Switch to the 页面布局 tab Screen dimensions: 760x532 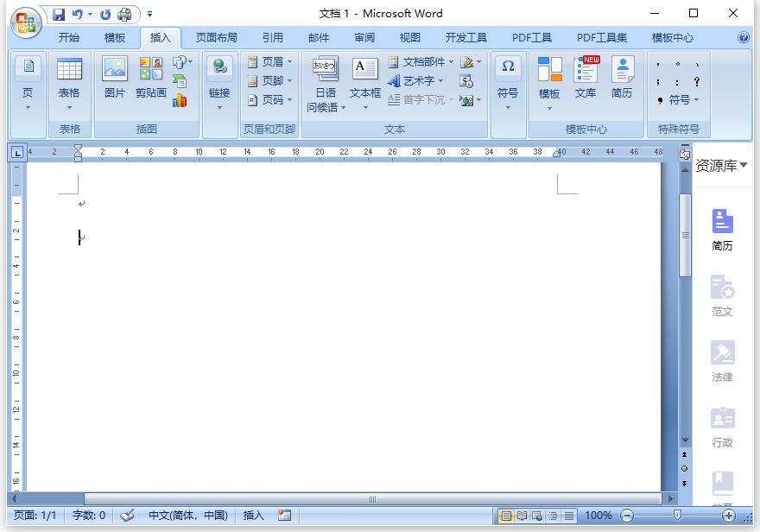217,38
